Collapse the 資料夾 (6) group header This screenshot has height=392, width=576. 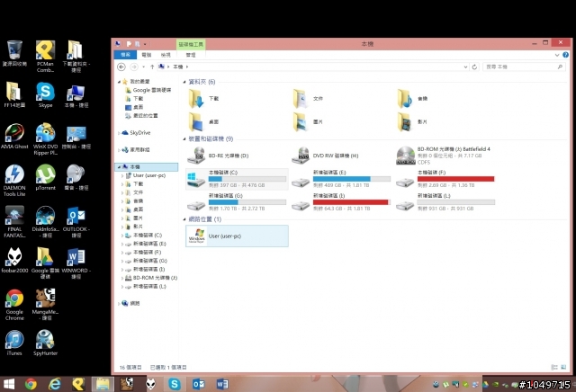tap(184, 82)
